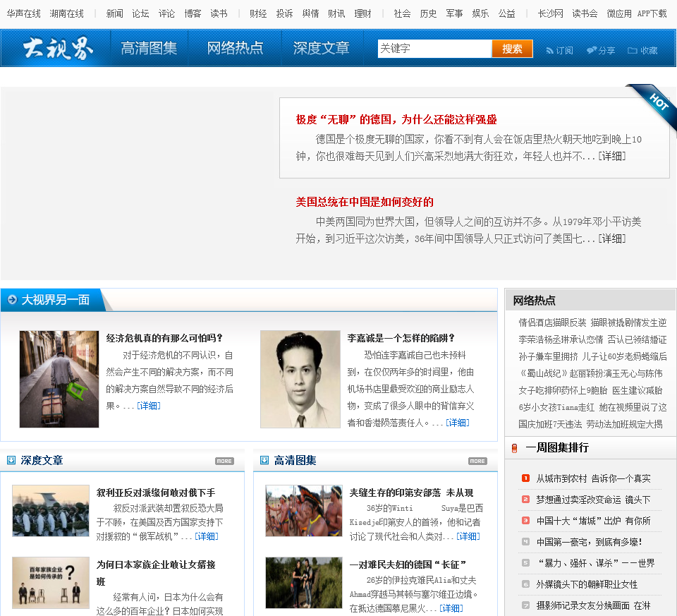Image resolution: width=677 pixels, height=616 pixels.
Task: Click the 高清图集 section download-arrow icon
Action: 264,461
